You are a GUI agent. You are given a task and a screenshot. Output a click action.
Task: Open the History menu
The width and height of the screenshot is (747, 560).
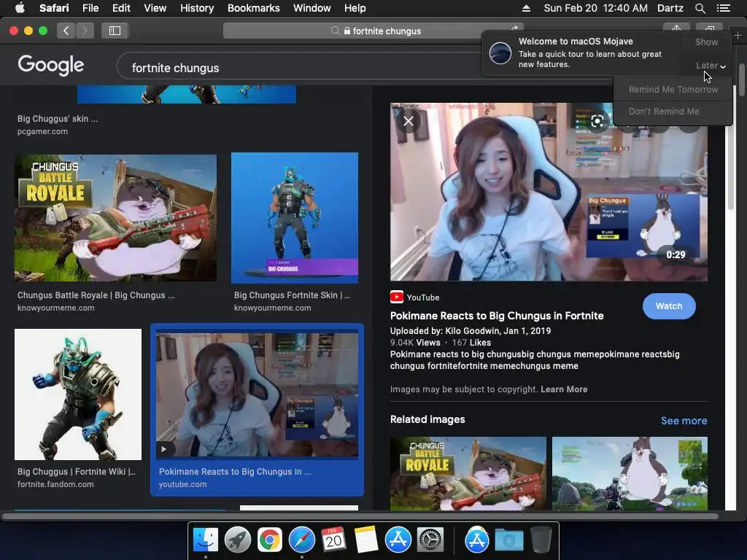197,8
